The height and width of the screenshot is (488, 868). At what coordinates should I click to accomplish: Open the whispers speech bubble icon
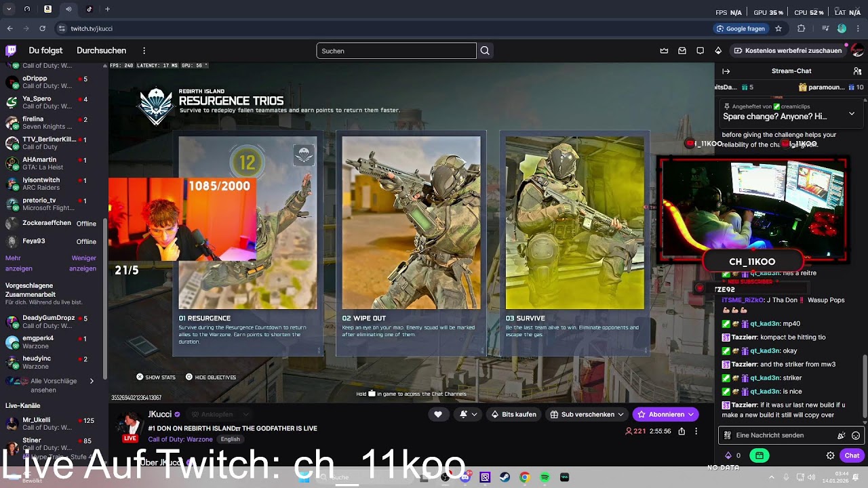[700, 51]
